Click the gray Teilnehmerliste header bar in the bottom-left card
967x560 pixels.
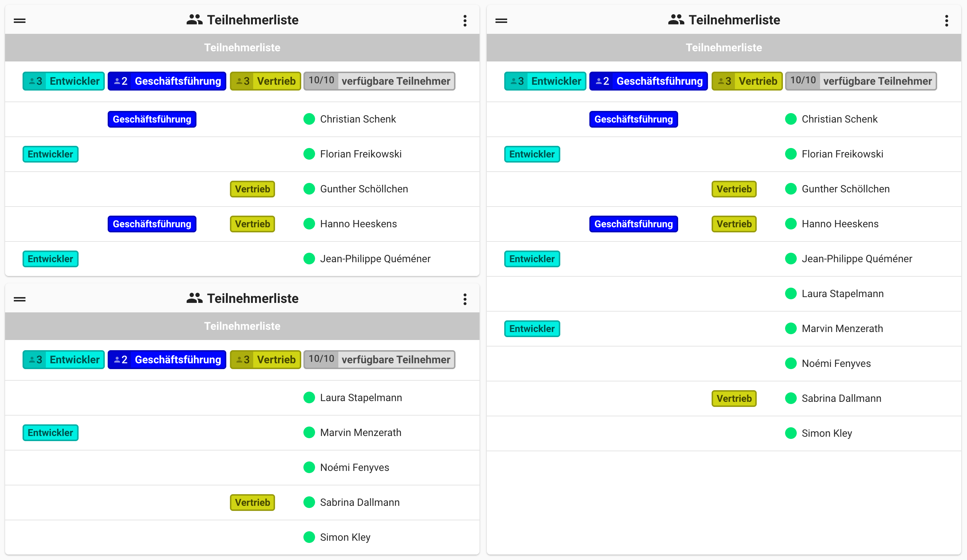242,326
